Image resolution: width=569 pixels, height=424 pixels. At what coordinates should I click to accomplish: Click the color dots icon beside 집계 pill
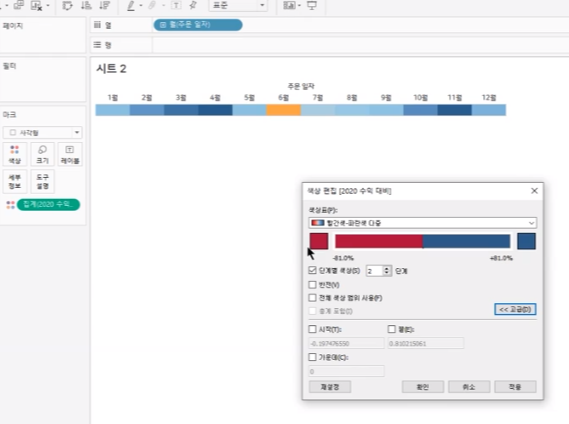point(11,205)
